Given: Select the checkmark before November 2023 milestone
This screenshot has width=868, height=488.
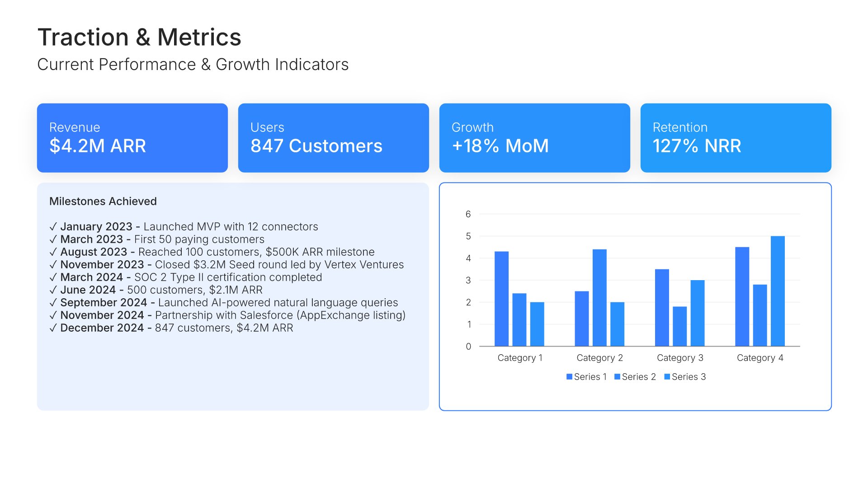Looking at the screenshot, I should (x=53, y=265).
